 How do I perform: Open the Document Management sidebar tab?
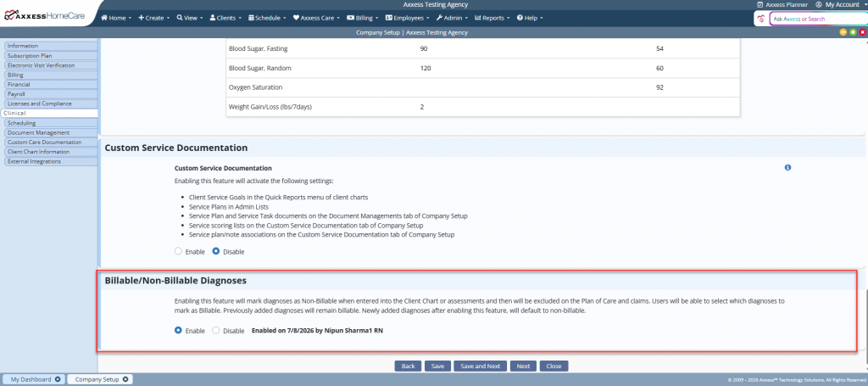51,132
